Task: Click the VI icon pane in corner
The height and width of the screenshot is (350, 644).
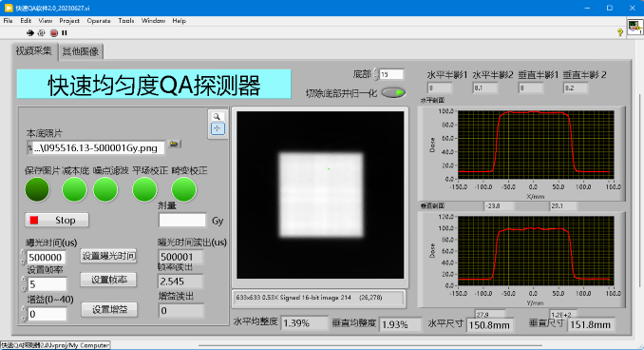Action: (635, 28)
